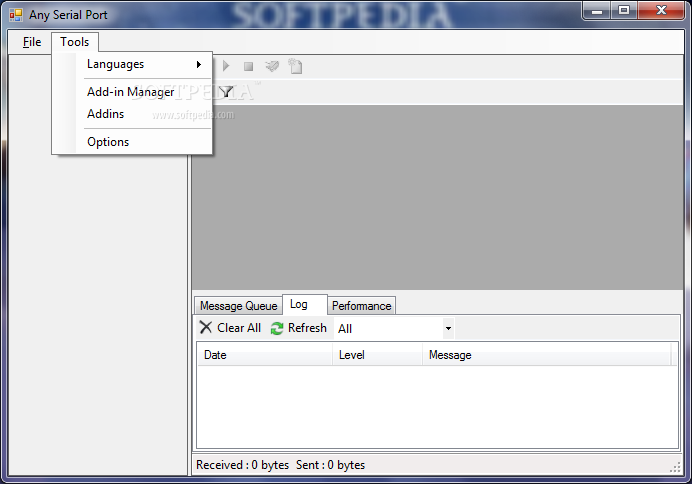This screenshot has height=484, width=692.
Task: Click the Any Serial Port app icon
Action: (16, 15)
